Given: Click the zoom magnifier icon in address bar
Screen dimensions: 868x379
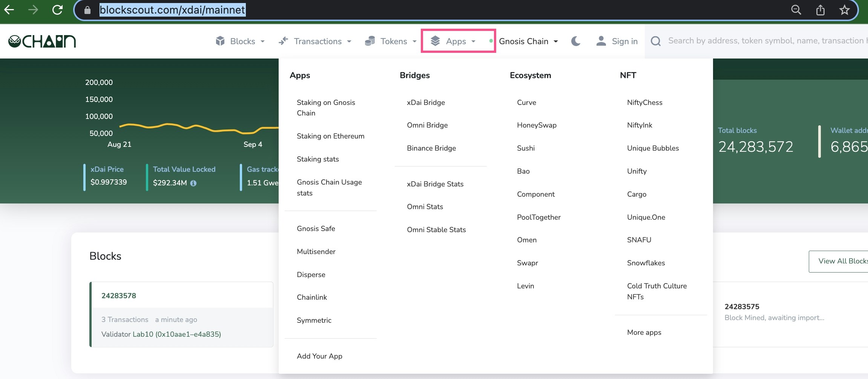Looking at the screenshot, I should [x=796, y=10].
